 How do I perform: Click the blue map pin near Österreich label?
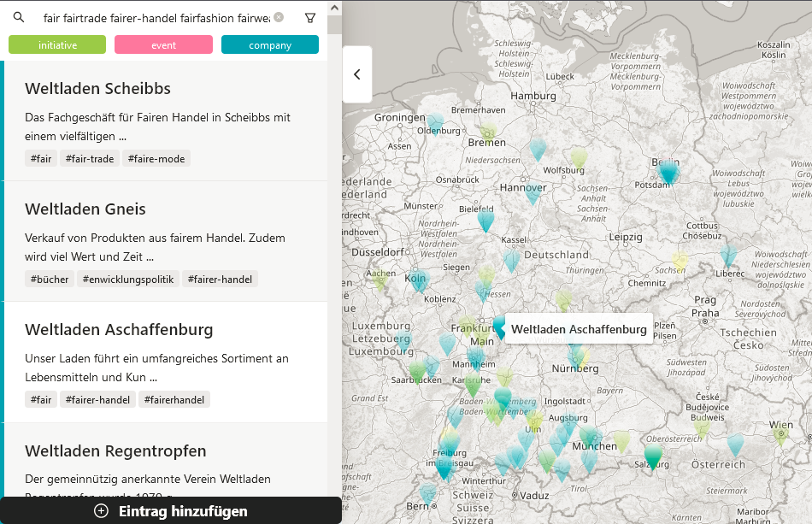tap(735, 445)
